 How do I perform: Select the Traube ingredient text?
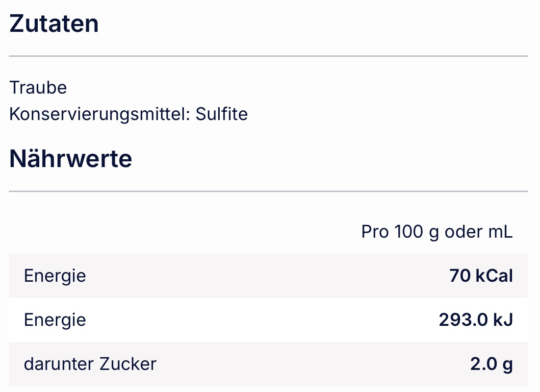click(x=38, y=87)
